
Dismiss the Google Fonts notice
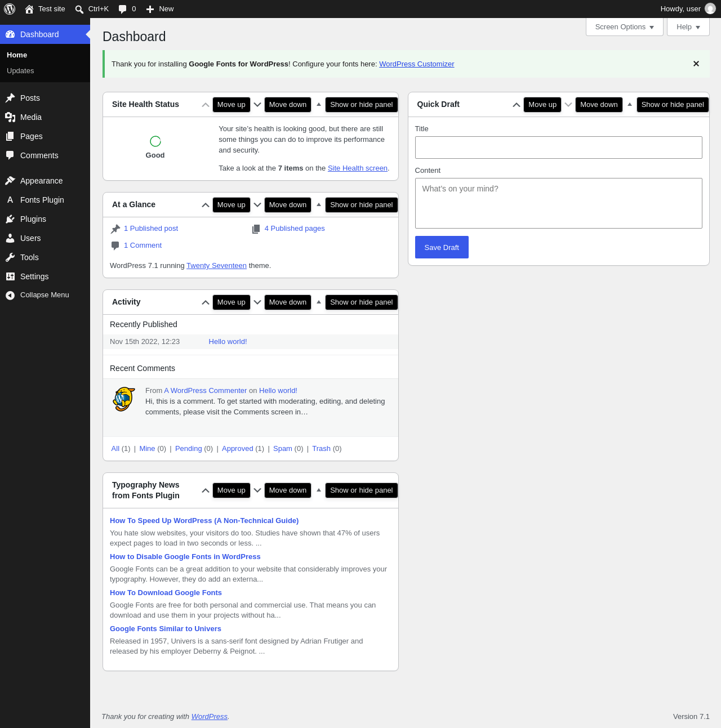(x=696, y=64)
